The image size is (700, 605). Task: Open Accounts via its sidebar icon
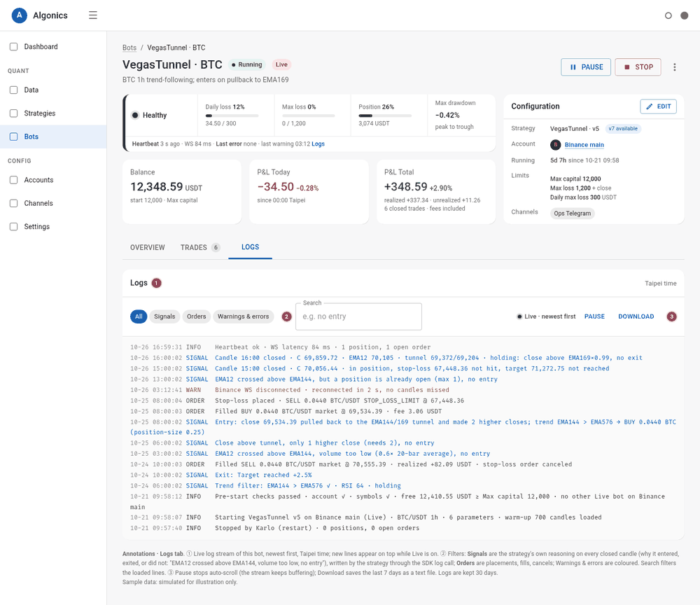coord(14,180)
